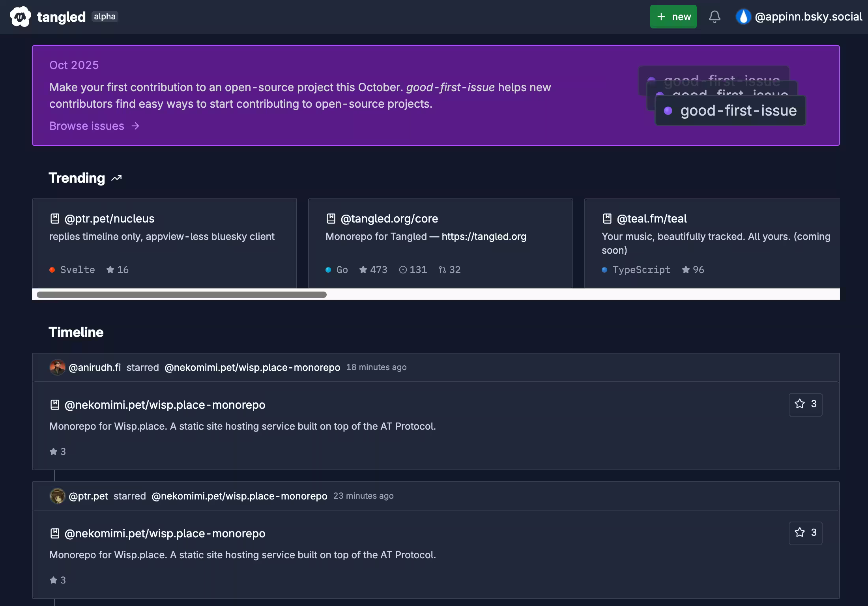
Task: Open the @ptr.pet/nucleus repository
Action: [110, 218]
